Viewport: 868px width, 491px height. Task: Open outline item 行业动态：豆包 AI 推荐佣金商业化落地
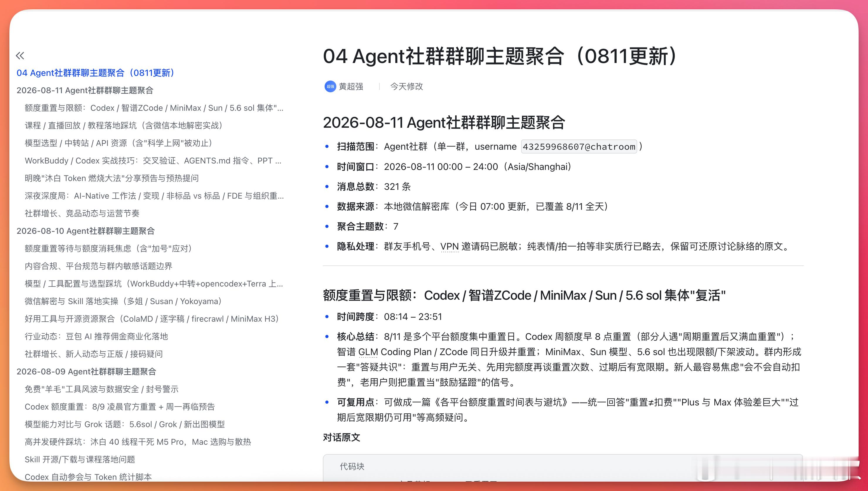[96, 336]
